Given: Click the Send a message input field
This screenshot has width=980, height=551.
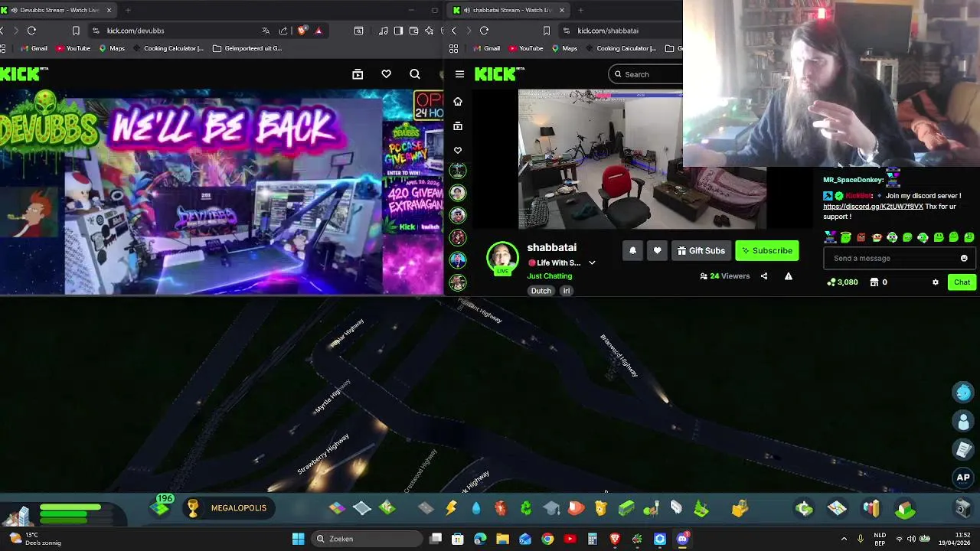Looking at the screenshot, I should (x=892, y=259).
